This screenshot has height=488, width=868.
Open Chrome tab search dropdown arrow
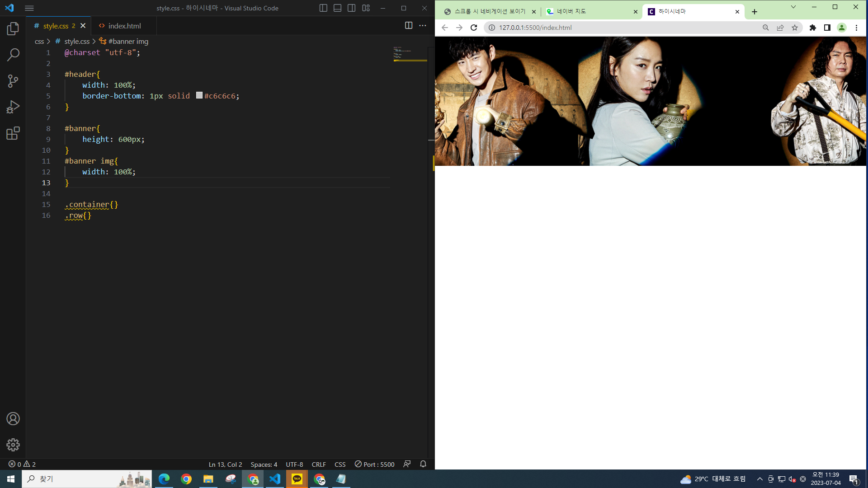pyautogui.click(x=793, y=7)
